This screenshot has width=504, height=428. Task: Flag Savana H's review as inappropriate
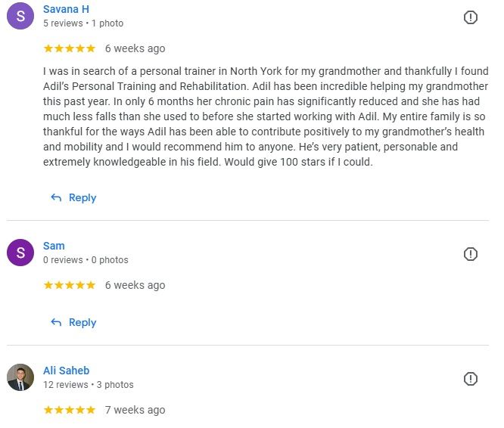(x=470, y=17)
